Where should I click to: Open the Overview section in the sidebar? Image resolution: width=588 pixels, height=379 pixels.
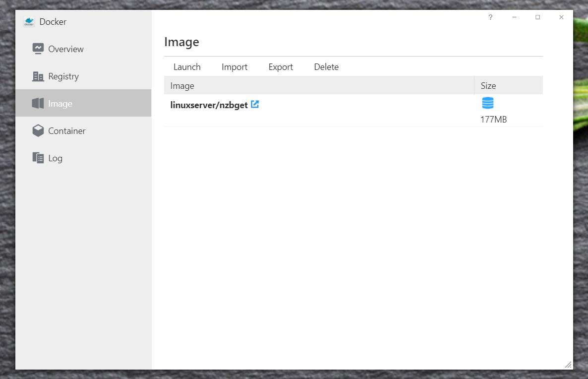click(x=65, y=49)
